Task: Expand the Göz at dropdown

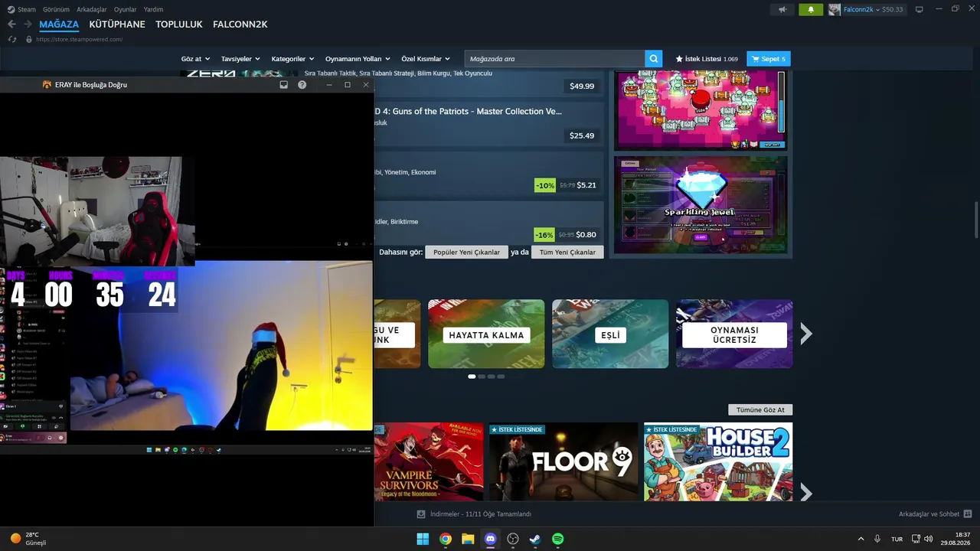Action: tap(196, 59)
